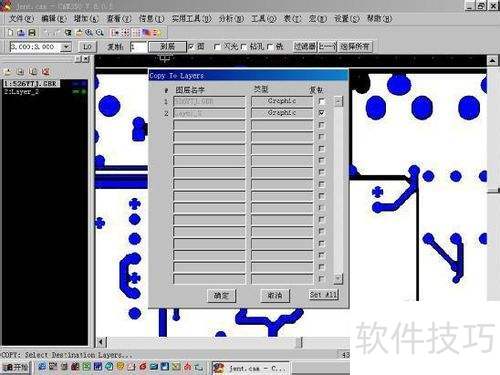500x375 pixels.
Task: Toggle the 钻孔 checkbox in the options bar
Action: [x=244, y=47]
